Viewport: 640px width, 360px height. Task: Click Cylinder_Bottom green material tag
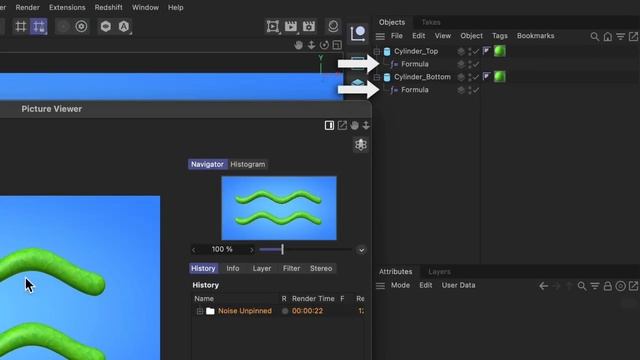click(500, 77)
